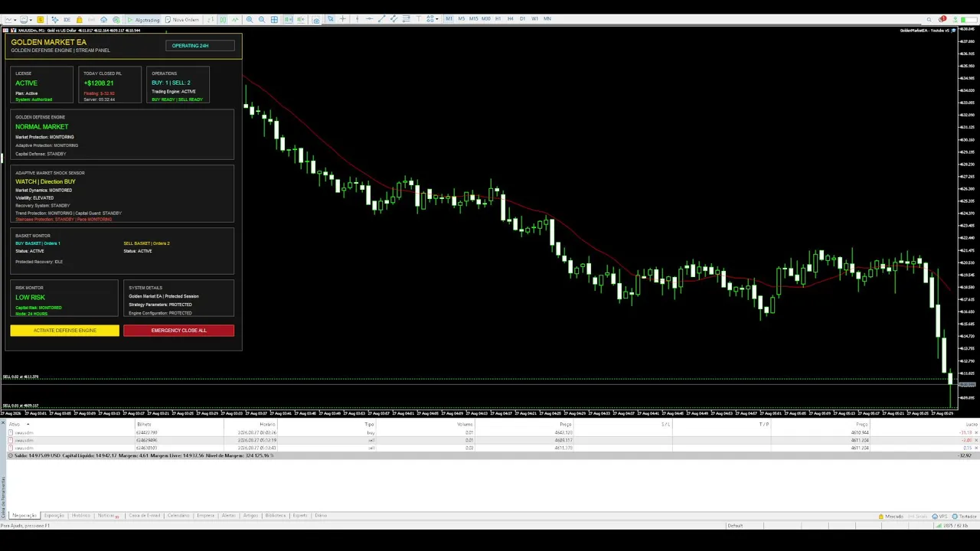The image size is (980, 551).
Task: Select the trendline drawing tool
Action: point(381,19)
